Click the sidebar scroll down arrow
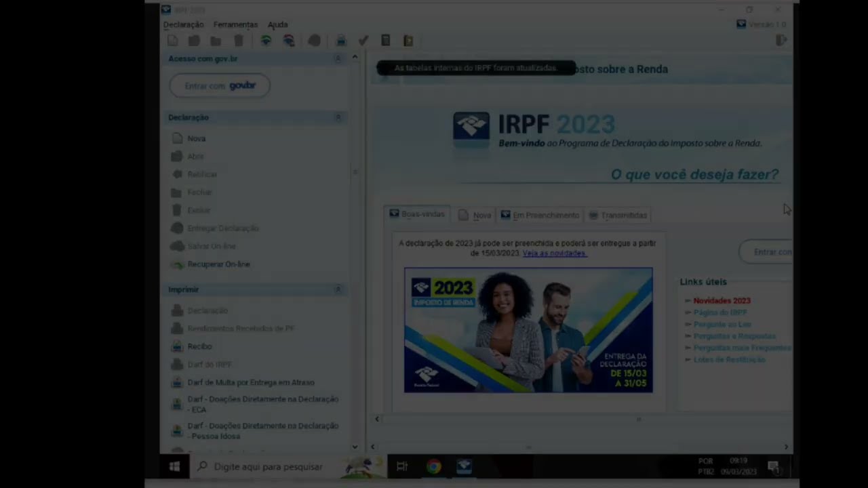This screenshot has height=488, width=868. click(x=355, y=447)
